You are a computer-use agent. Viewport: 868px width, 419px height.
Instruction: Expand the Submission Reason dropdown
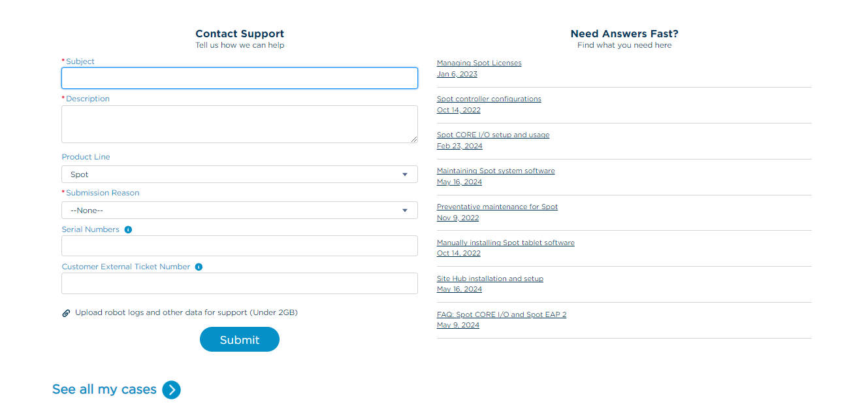pyautogui.click(x=239, y=210)
